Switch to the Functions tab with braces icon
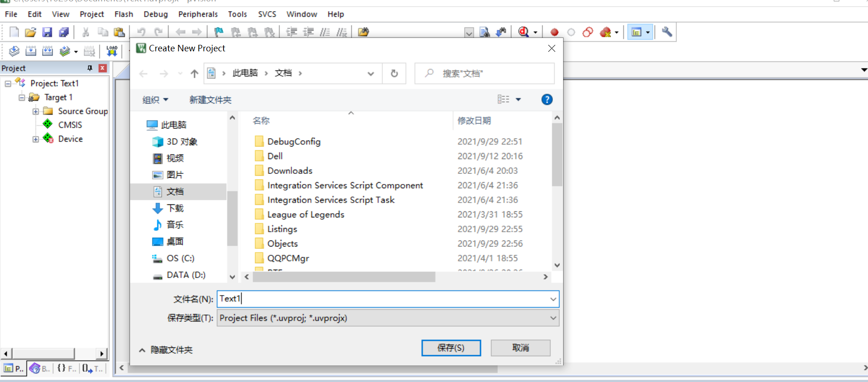 point(67,368)
